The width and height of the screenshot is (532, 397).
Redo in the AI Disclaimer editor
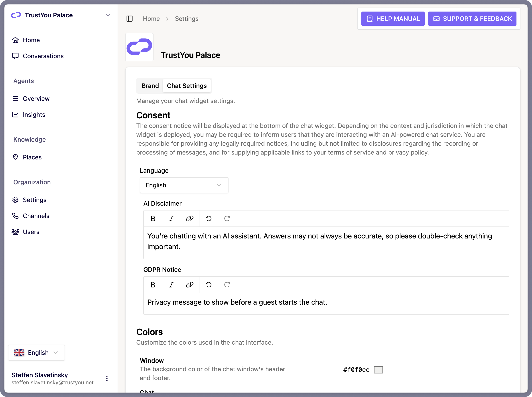click(x=227, y=218)
